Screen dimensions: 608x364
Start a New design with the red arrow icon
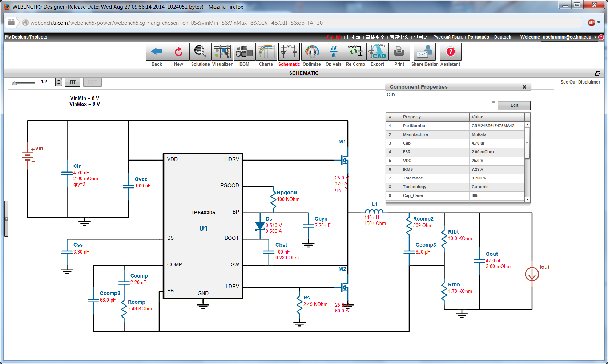point(178,52)
